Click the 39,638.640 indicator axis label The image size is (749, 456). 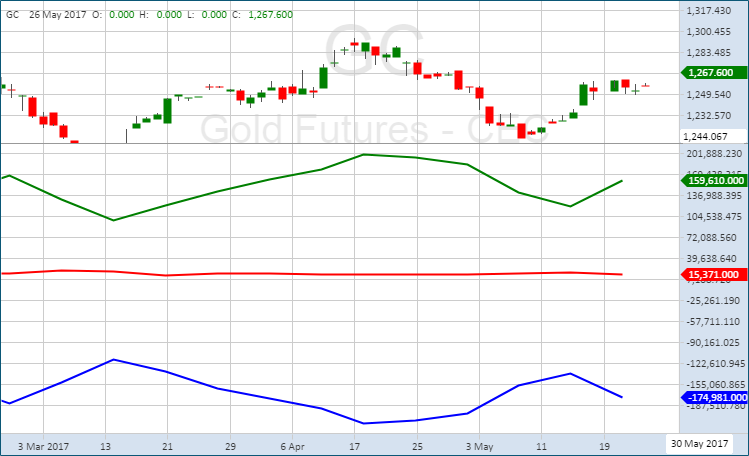[x=712, y=259]
